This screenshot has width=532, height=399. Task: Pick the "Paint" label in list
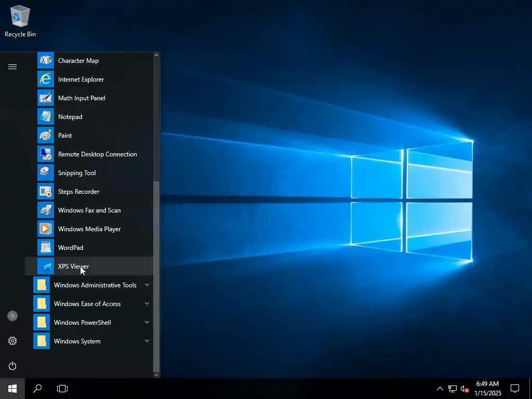[65, 136]
